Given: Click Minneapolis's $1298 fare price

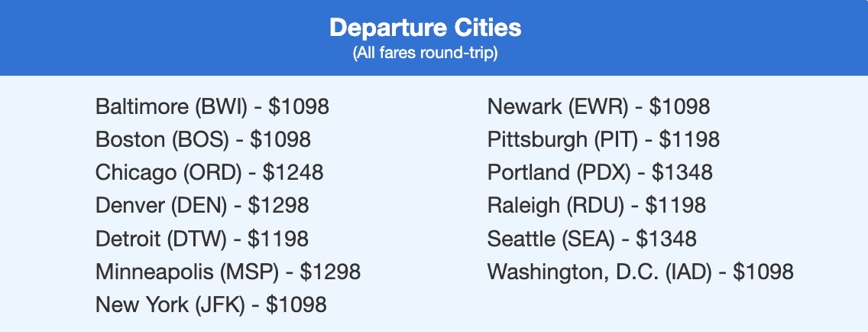Looking at the screenshot, I should [x=329, y=272].
